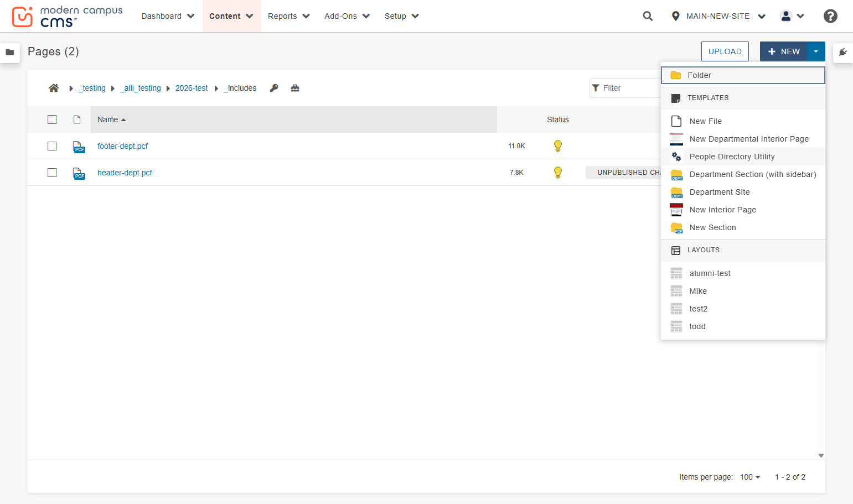The width and height of the screenshot is (853, 504).
Task: Open the Modern Campus CMS logo home
Action: tap(67, 17)
